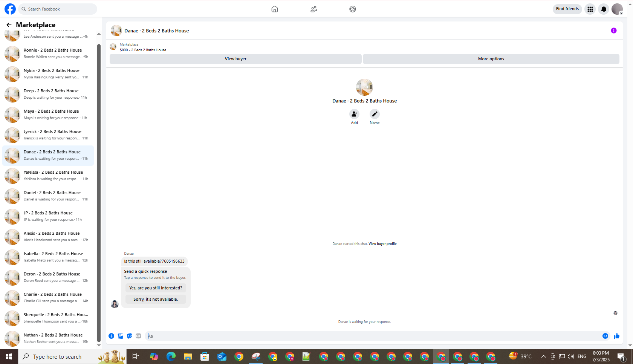Open account profile menu
Viewport: 633px width, 364px height.
point(617,9)
